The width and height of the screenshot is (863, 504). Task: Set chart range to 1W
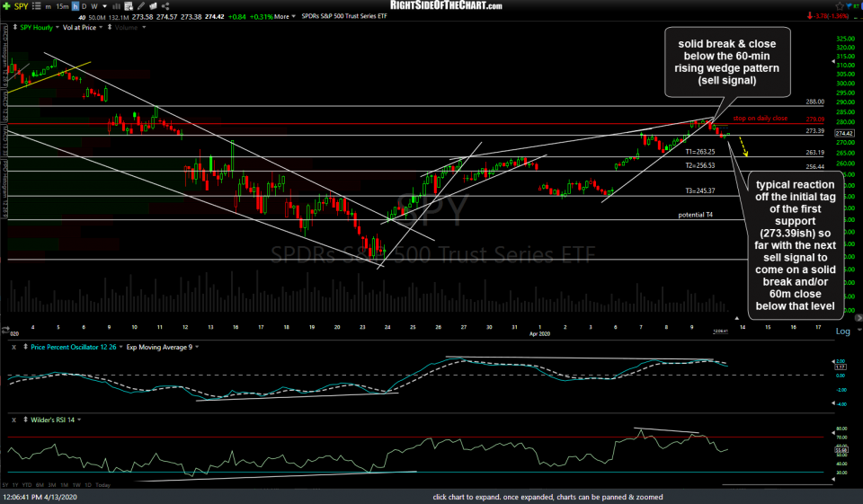point(76,485)
